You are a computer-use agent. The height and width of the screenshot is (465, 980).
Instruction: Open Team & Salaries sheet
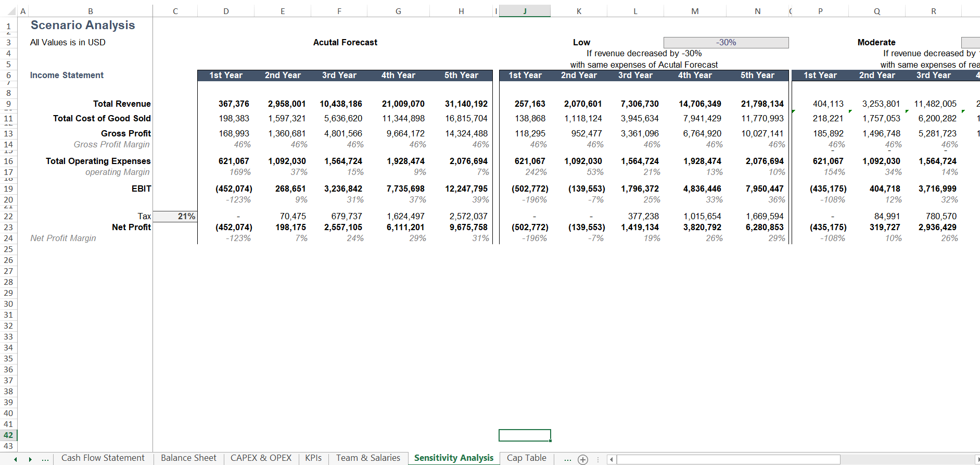[x=368, y=458]
